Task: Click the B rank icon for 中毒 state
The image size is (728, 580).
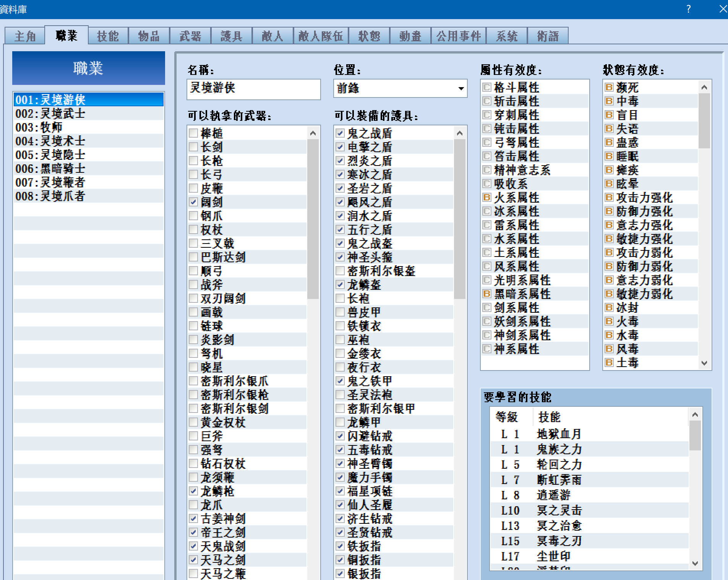Action: [609, 101]
